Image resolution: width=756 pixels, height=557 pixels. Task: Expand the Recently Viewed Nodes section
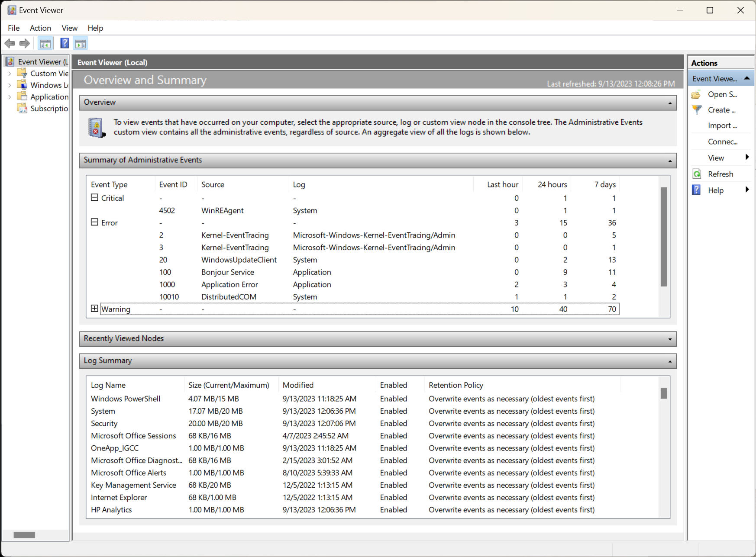pyautogui.click(x=669, y=339)
